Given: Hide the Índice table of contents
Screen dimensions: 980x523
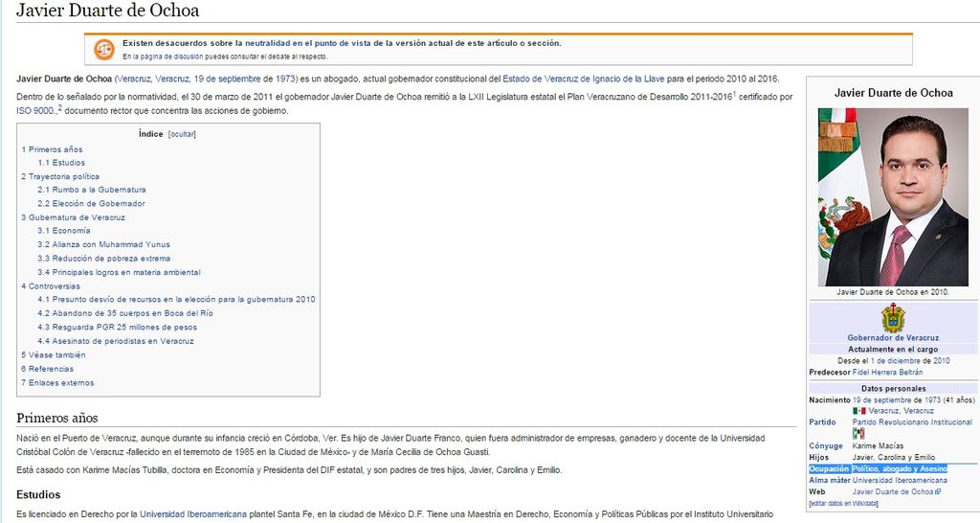Looking at the screenshot, I should point(182,134).
